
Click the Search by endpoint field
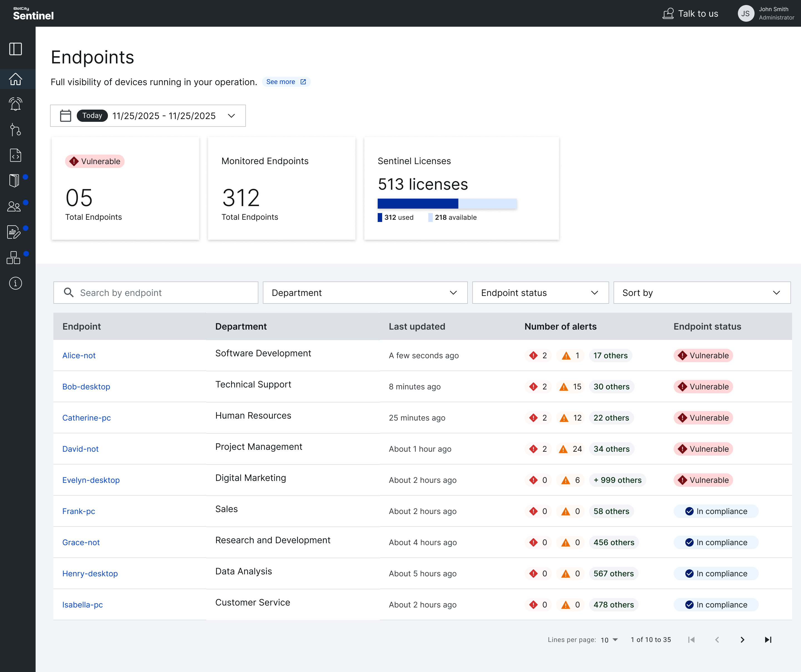tap(156, 293)
